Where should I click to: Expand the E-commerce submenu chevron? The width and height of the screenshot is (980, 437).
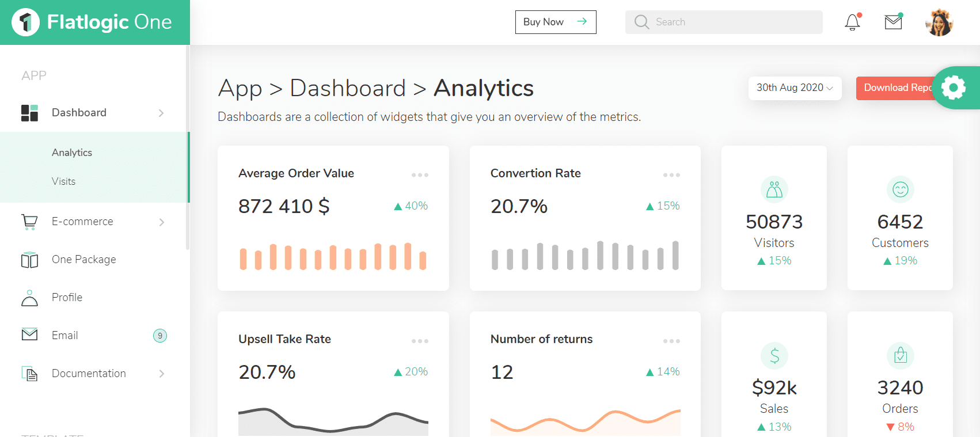(x=161, y=222)
